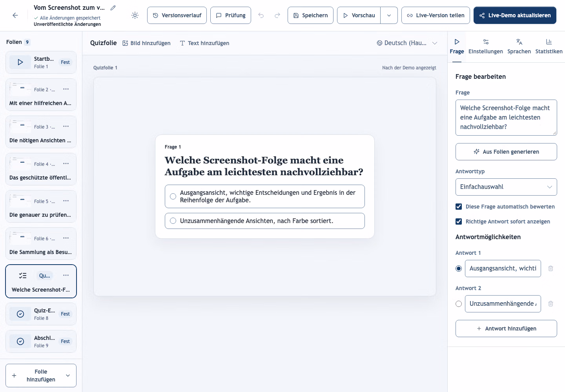This screenshot has height=392, width=565.
Task: Expand the Vorschau options chevron
Action: [389, 15]
